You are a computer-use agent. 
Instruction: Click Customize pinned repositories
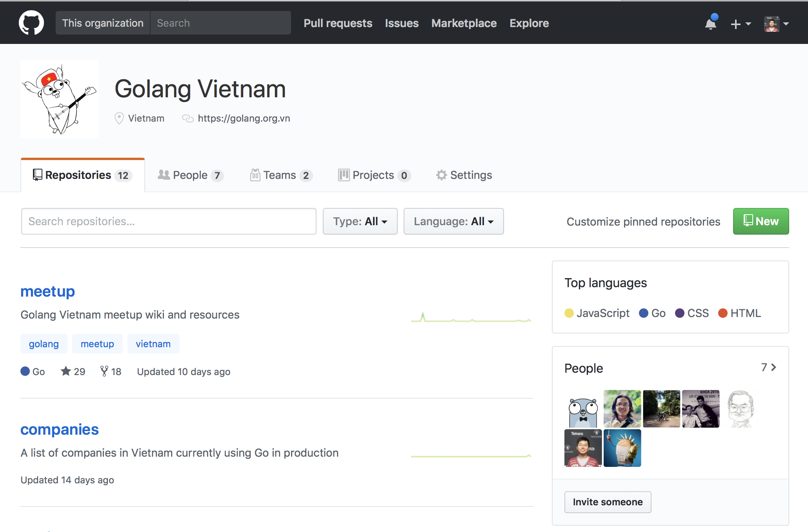pos(643,222)
